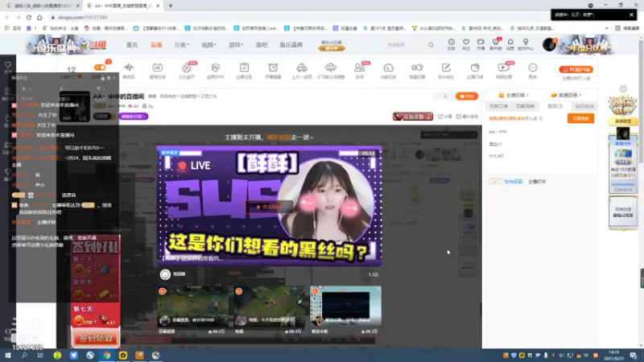
Task: Open the 客户端 icon with red badge
Action: (x=496, y=44)
